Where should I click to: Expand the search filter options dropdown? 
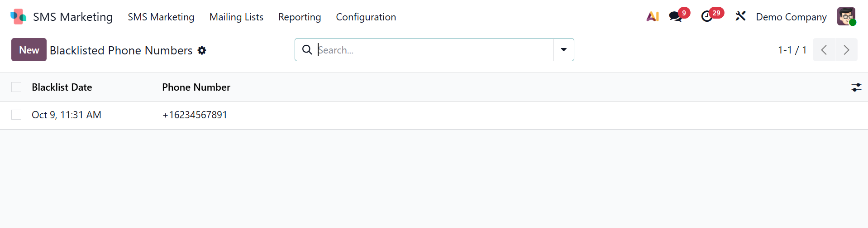click(x=563, y=50)
